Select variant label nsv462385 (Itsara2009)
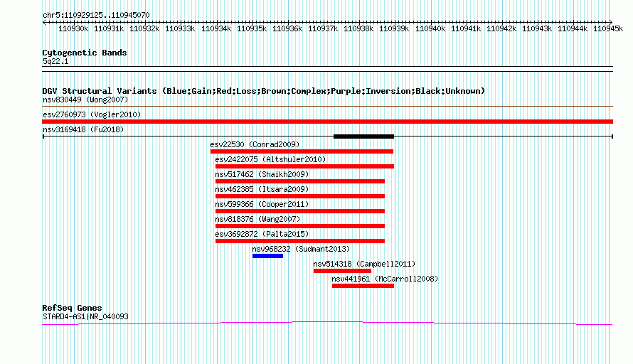The image size is (633, 364). 262,189
